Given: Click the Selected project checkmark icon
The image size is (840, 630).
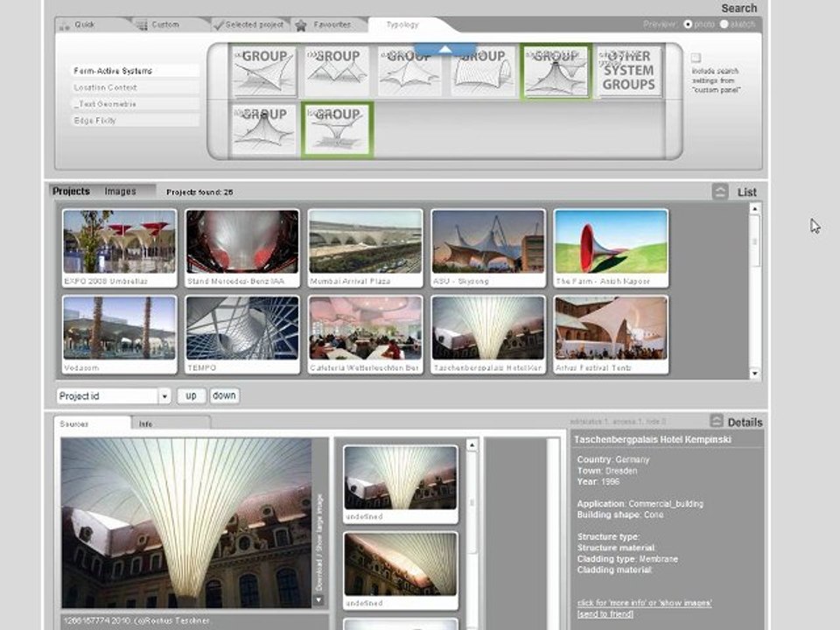Looking at the screenshot, I should click(x=218, y=25).
